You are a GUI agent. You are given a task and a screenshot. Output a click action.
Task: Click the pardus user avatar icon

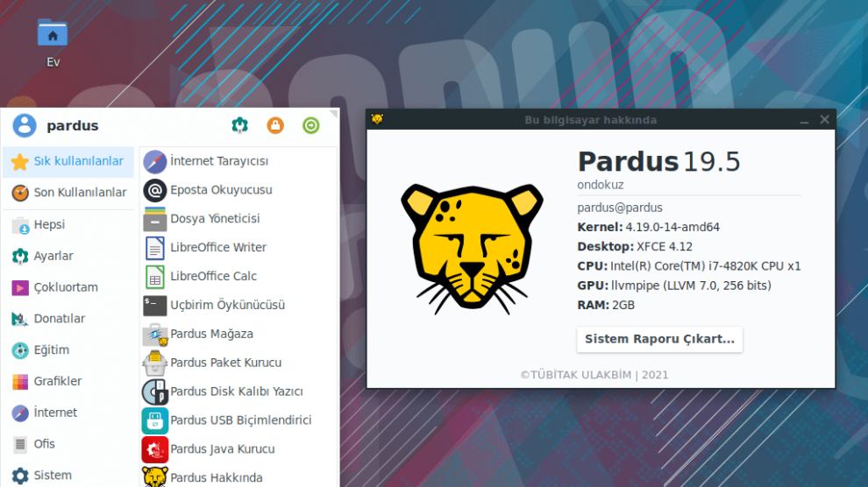point(25,125)
